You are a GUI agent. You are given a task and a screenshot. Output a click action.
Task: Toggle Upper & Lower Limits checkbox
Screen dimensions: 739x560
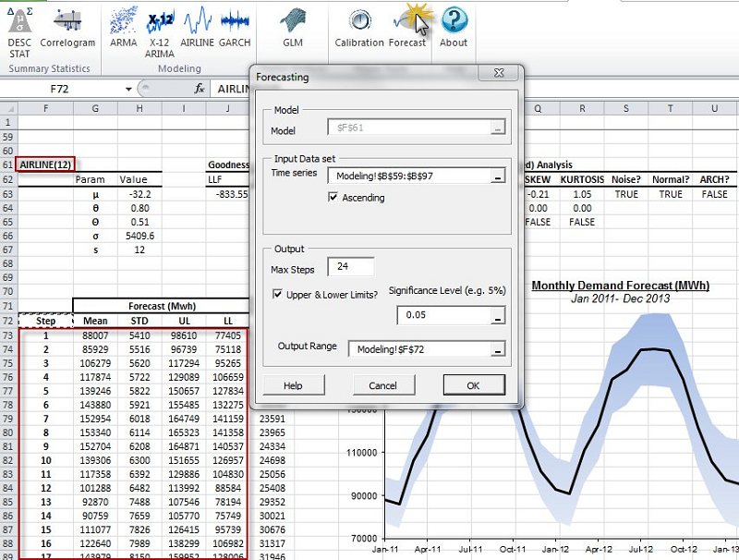click(279, 294)
